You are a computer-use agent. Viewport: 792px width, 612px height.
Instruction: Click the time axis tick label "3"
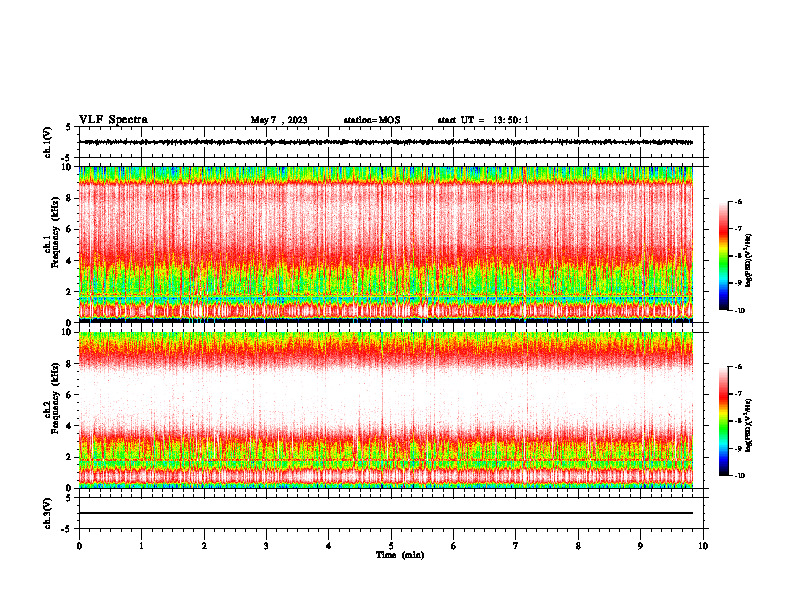266,546
